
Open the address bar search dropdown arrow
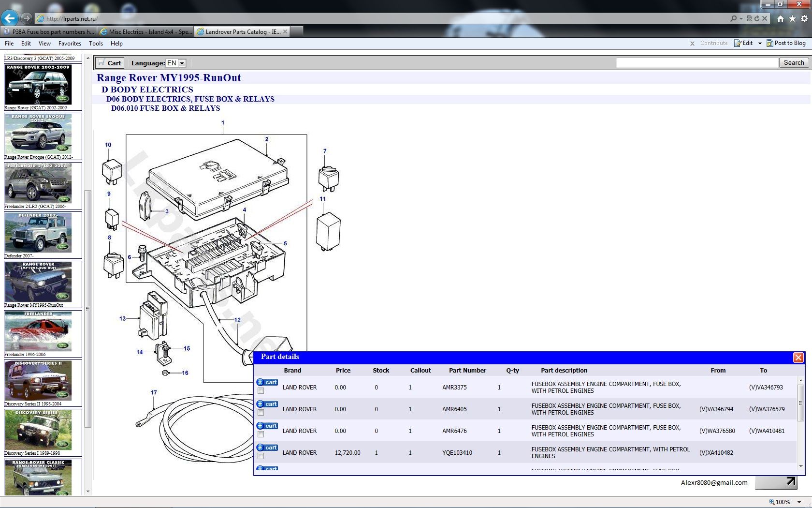(741, 19)
